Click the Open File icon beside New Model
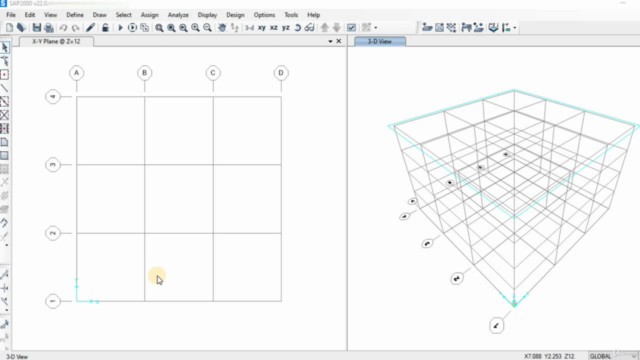Image resolution: width=640 pixels, height=360 pixels. click(21, 28)
